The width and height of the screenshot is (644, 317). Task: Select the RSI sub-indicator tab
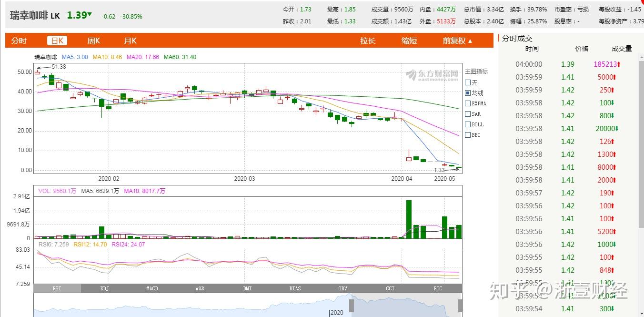tap(57, 288)
